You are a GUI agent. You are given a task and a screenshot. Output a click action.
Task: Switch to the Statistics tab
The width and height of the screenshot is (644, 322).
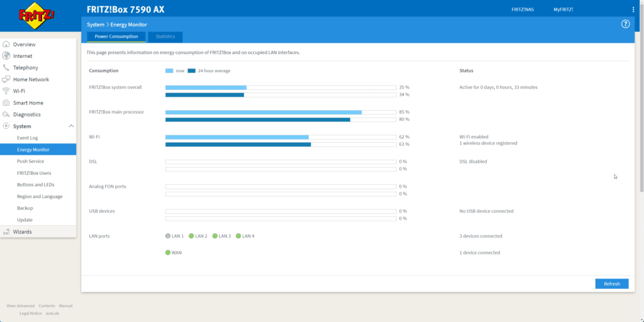165,36
